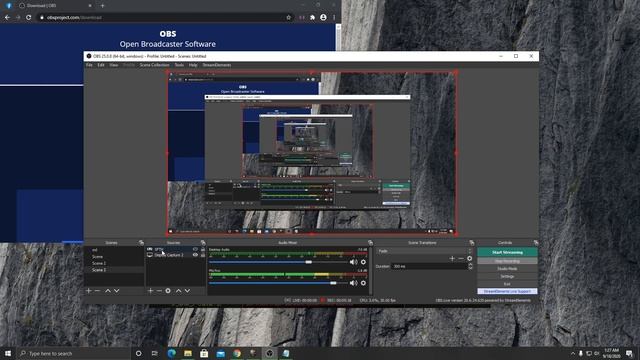Remove scene transition with the minus icon

click(461, 258)
